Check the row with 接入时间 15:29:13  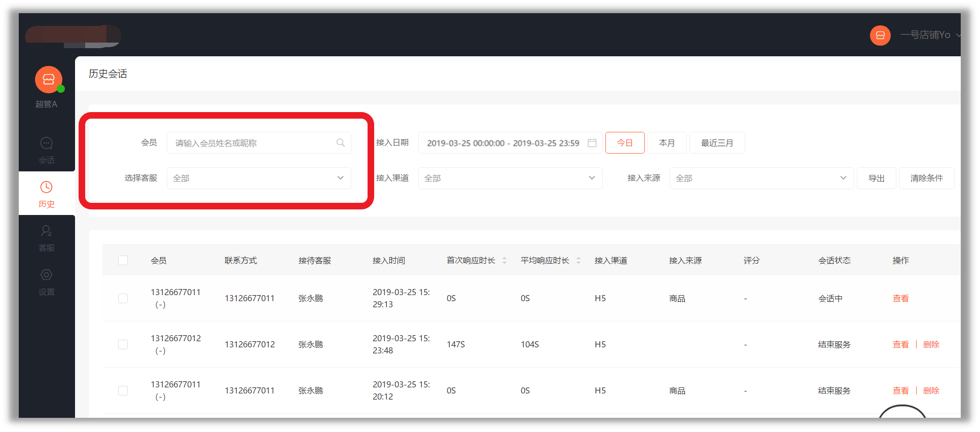click(123, 299)
